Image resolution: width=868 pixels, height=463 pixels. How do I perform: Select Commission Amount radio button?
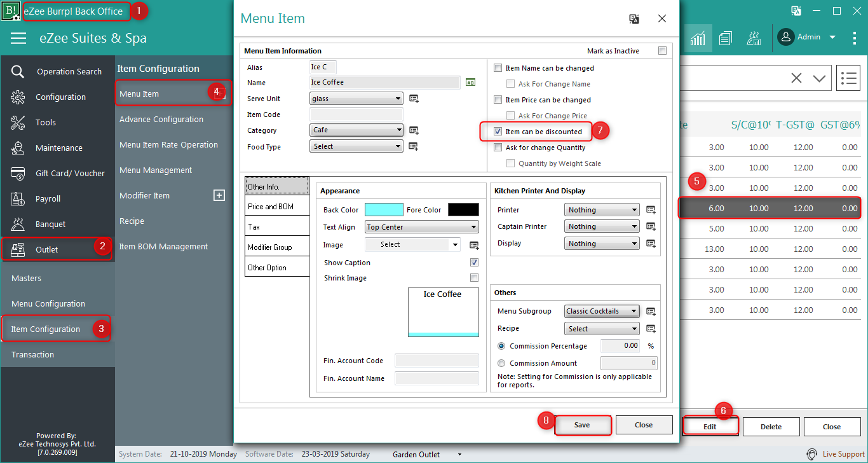(501, 363)
